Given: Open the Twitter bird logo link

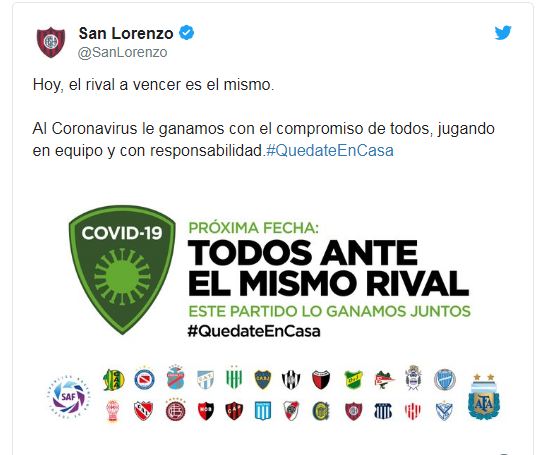Looking at the screenshot, I should point(503,33).
